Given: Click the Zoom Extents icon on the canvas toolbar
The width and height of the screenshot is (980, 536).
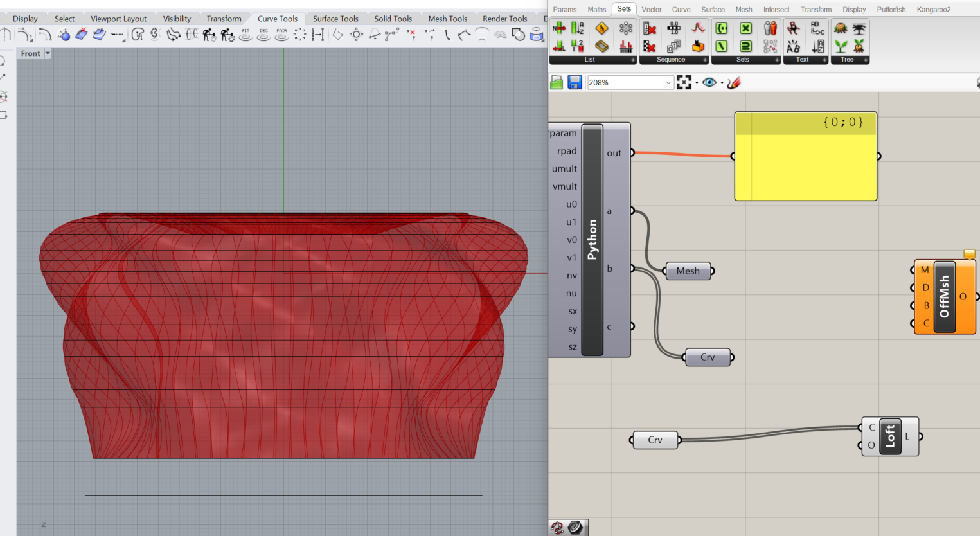Looking at the screenshot, I should [684, 82].
